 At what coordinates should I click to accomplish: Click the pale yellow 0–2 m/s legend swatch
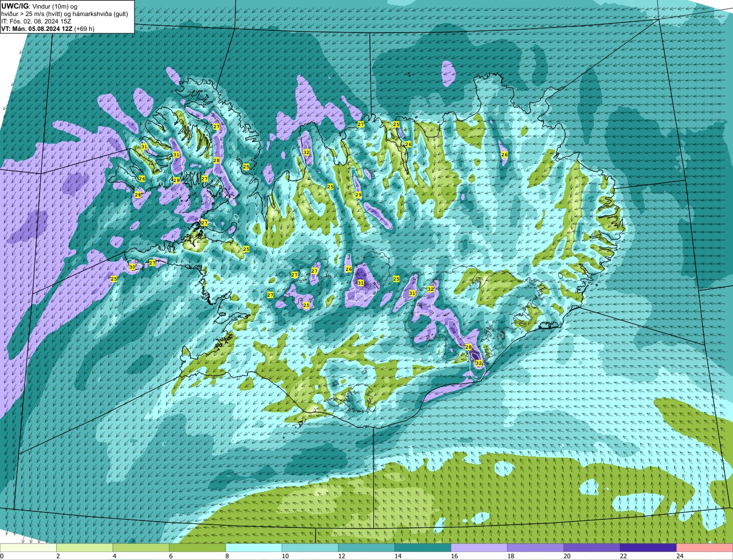(x=29, y=547)
